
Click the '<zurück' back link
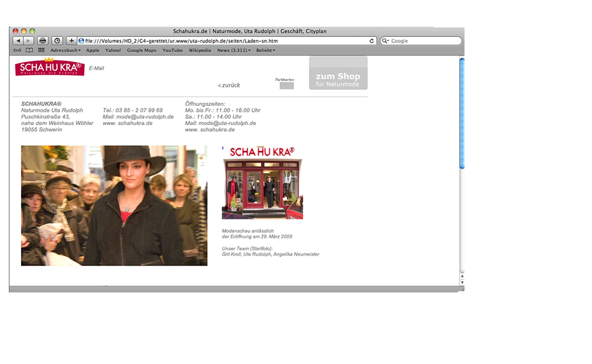click(229, 85)
